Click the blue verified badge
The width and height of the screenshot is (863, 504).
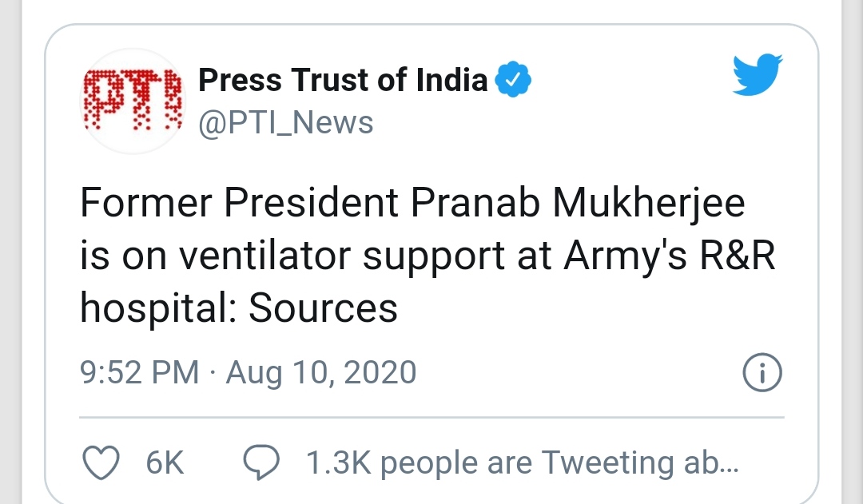(514, 80)
